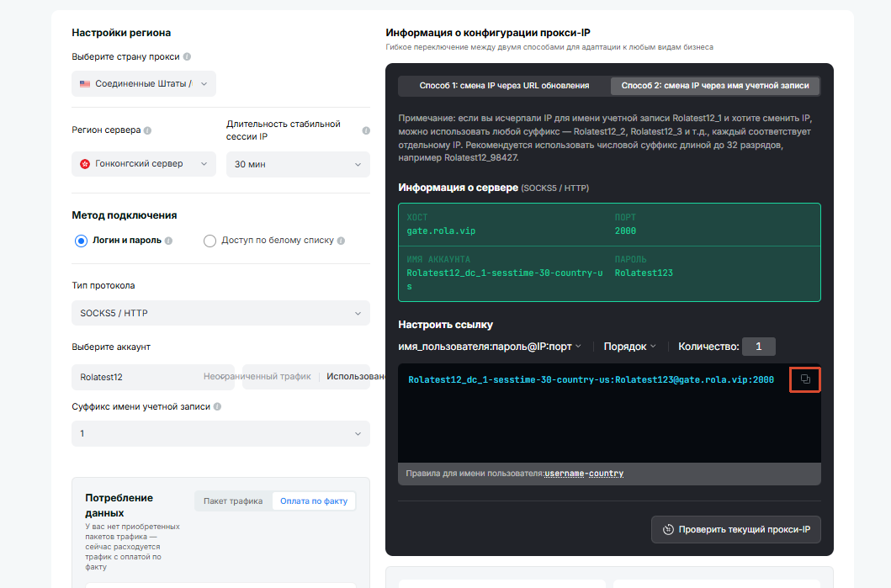Click the refresh icon in Проверить текущий прокси-IP

click(x=668, y=529)
